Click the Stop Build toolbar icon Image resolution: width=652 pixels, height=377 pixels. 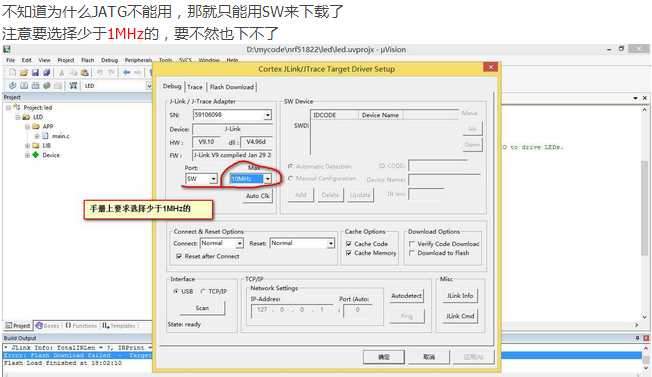pyautogui.click(x=58, y=86)
